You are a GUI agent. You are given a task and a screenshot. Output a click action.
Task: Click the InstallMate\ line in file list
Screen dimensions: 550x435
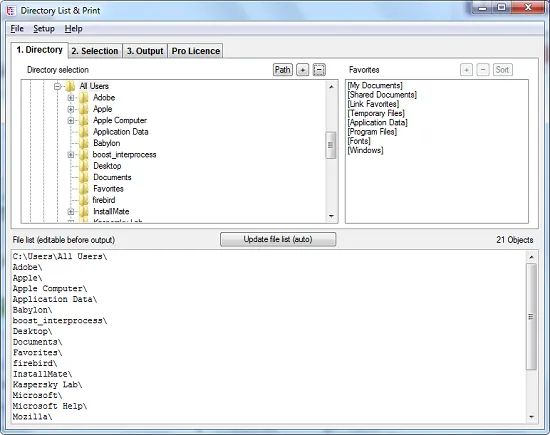[42, 374]
